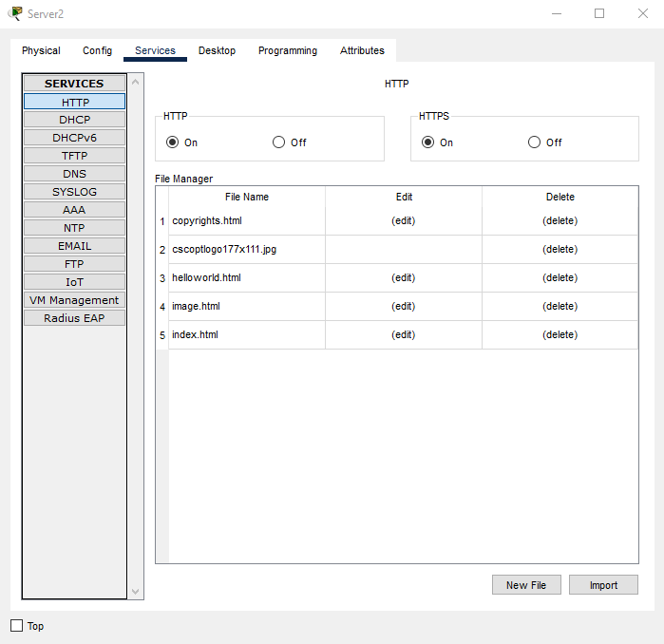This screenshot has height=644, width=664.
Task: Select row number 1 header
Action: pyautogui.click(x=162, y=221)
